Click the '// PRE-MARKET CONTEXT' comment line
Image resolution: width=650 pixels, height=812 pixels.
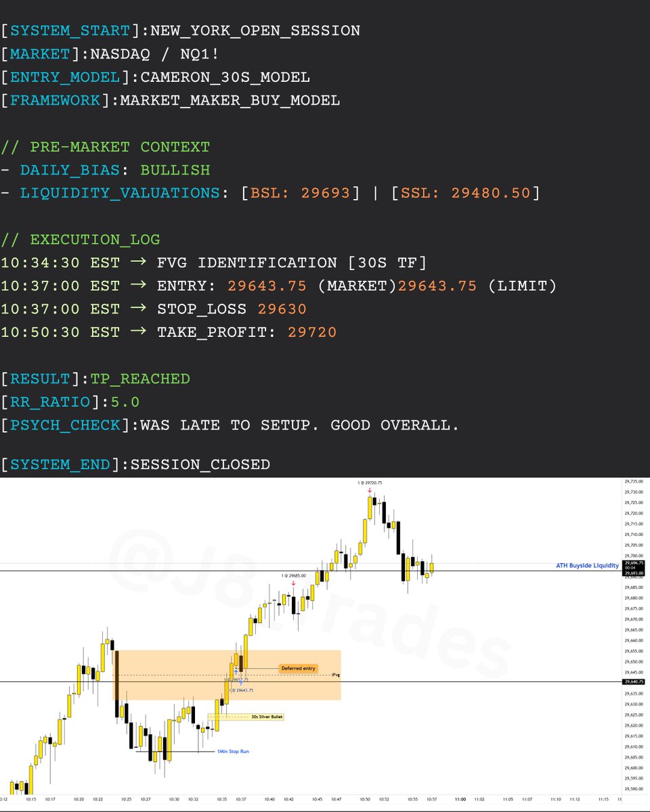[106, 147]
